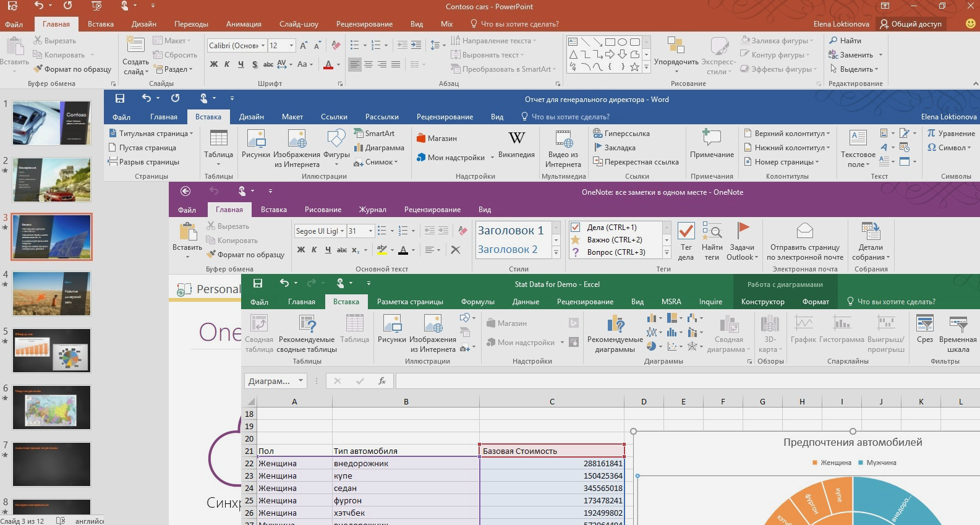Click the Найти теги icon in OneNote
The width and height of the screenshot is (980, 525).
(712, 232)
